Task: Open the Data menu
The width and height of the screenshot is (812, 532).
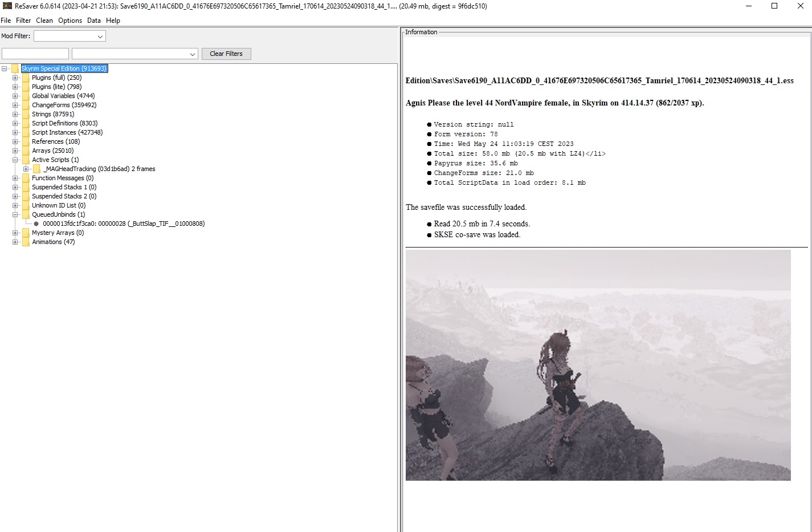Action: tap(94, 21)
